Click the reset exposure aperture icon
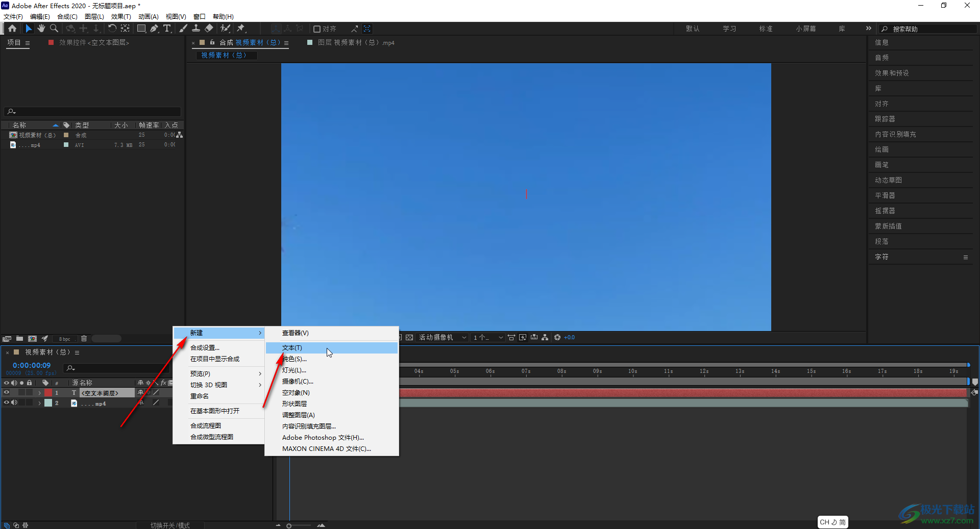The image size is (980, 529). point(557,338)
